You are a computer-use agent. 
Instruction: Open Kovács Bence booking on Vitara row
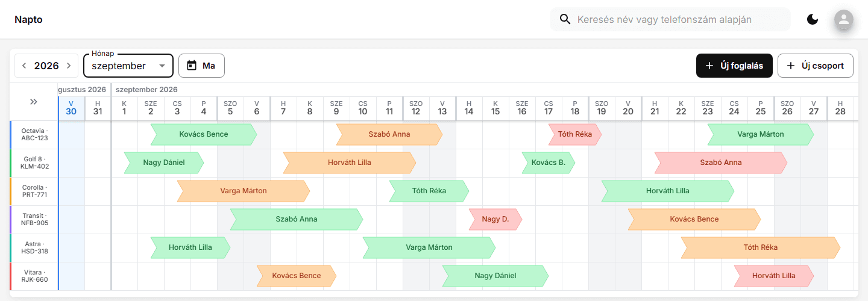297,276
